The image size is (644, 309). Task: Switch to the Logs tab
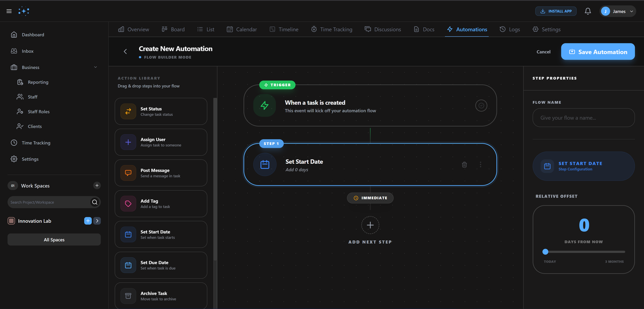[x=510, y=29]
